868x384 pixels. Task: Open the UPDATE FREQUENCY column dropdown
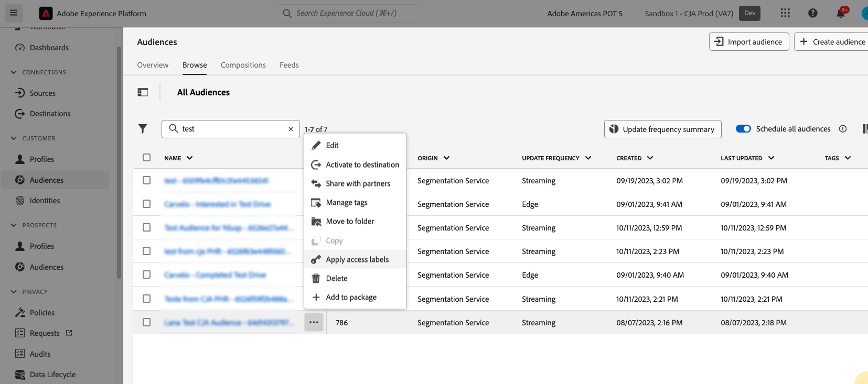tap(588, 158)
